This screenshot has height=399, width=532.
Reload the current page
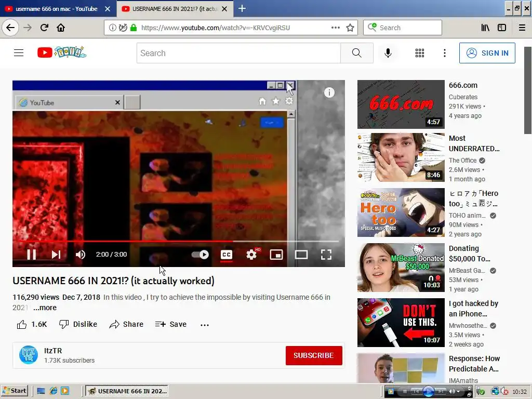(44, 28)
